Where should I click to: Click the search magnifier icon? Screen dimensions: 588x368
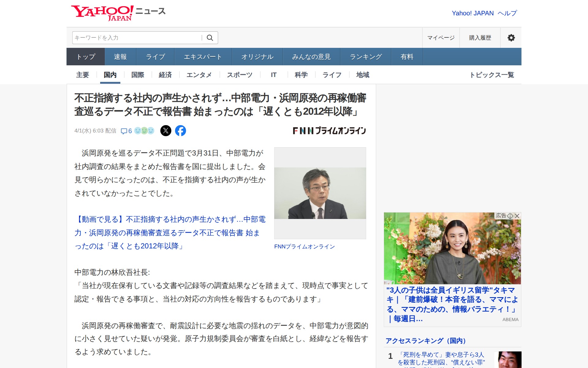[x=210, y=38]
